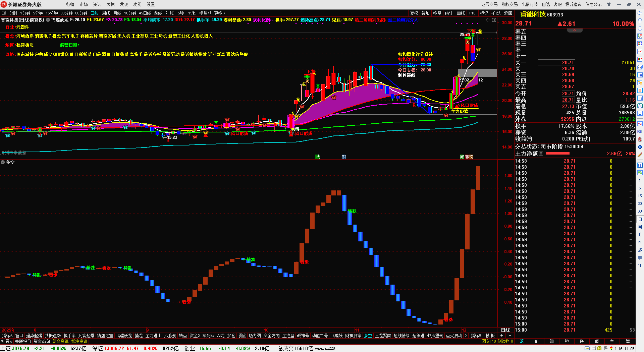
Task: Click the up arrow sidebar icon
Action: pos(640,21)
